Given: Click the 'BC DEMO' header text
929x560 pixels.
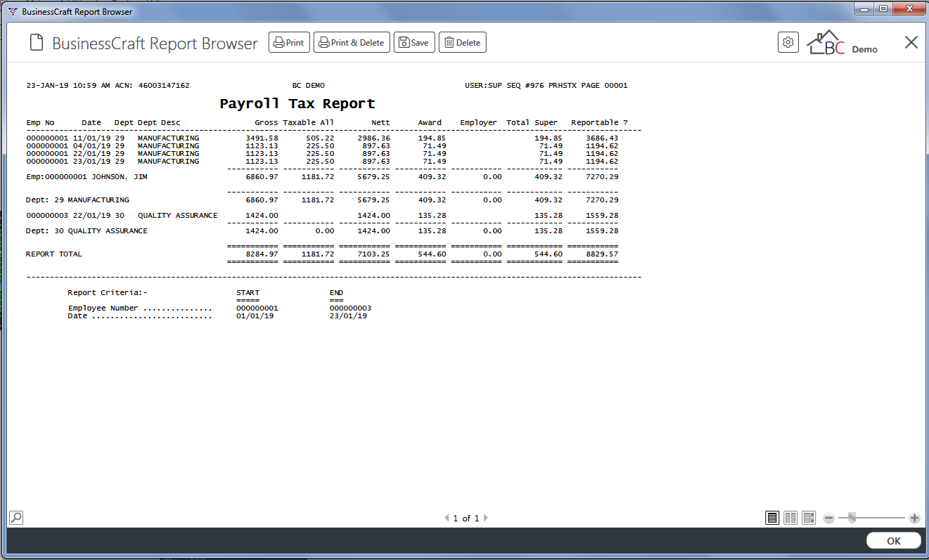Looking at the screenshot, I should tap(308, 85).
